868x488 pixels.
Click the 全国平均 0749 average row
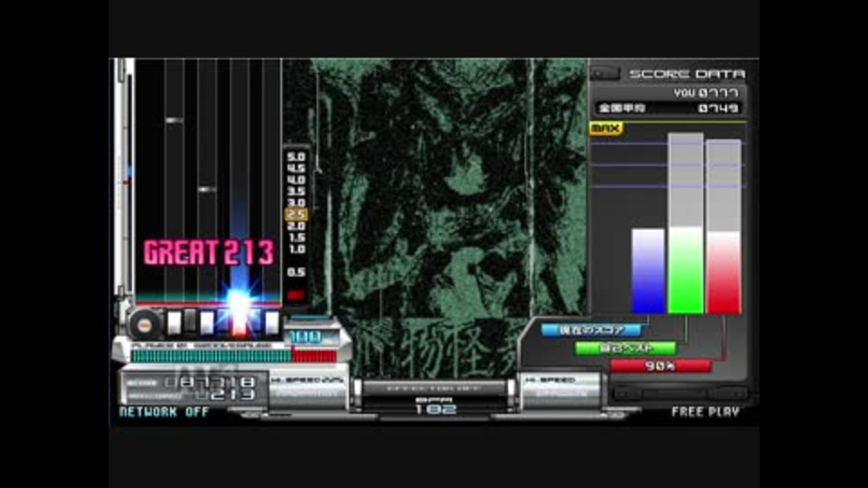668,108
